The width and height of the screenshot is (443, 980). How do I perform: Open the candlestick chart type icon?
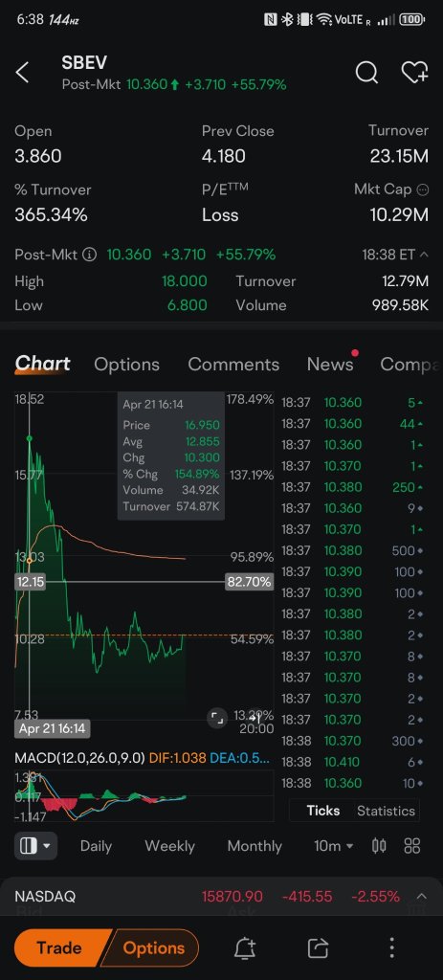pyautogui.click(x=379, y=846)
